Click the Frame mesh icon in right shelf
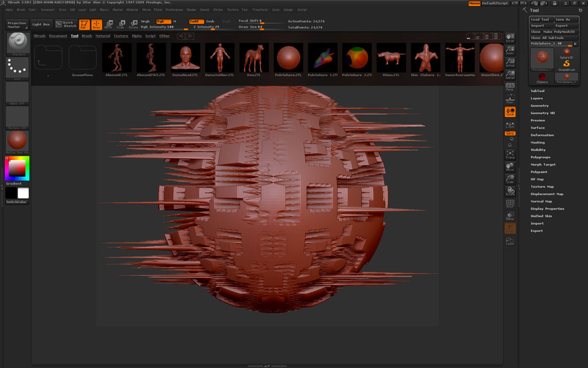Viewport: 588px width, 368px height. [510, 155]
